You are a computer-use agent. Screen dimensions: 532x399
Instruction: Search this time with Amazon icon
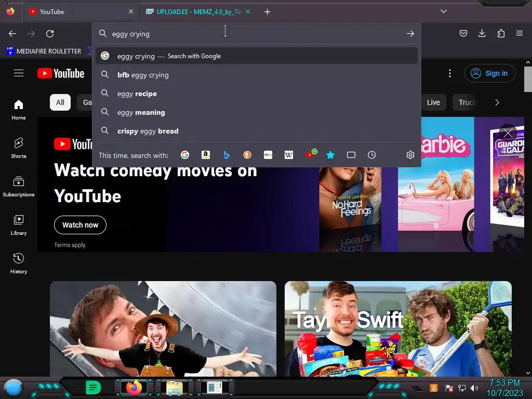point(206,155)
